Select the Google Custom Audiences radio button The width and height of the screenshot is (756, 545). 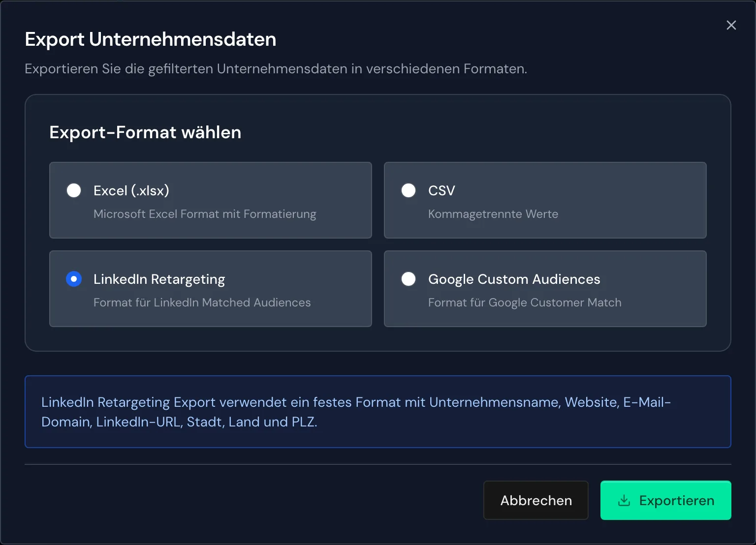[x=409, y=279]
